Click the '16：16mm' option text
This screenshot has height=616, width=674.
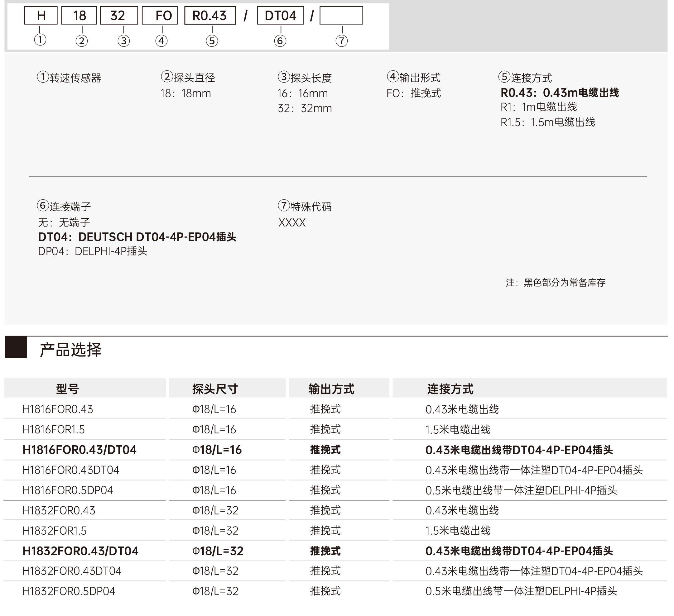point(303,93)
